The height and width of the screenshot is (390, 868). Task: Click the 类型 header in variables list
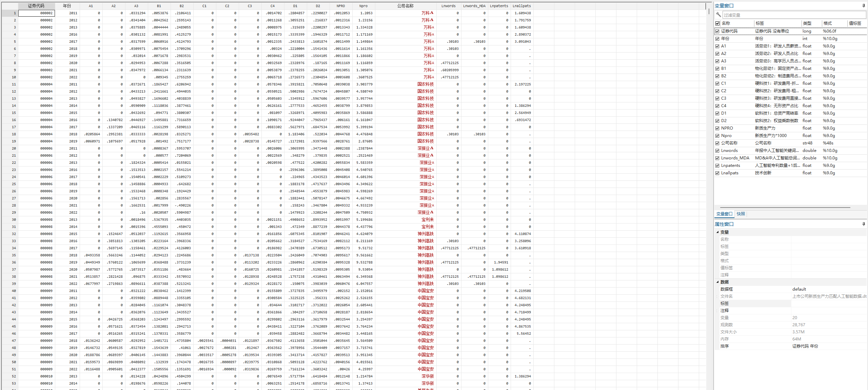(807, 23)
